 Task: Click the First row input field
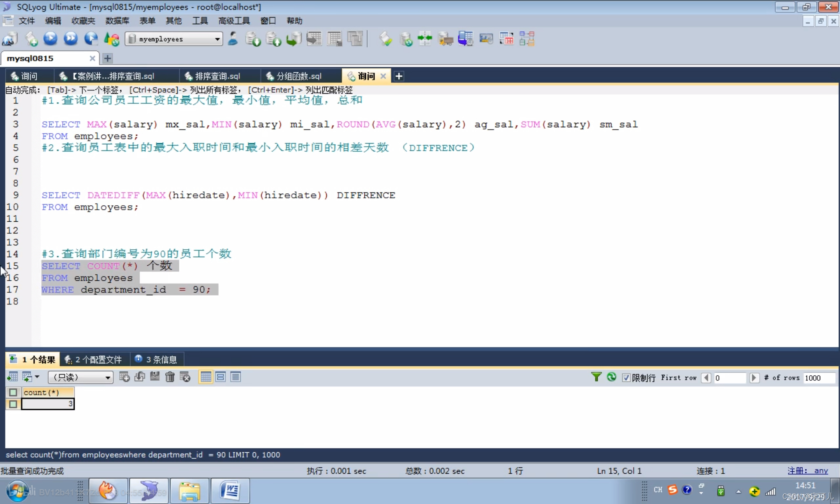[x=730, y=378]
